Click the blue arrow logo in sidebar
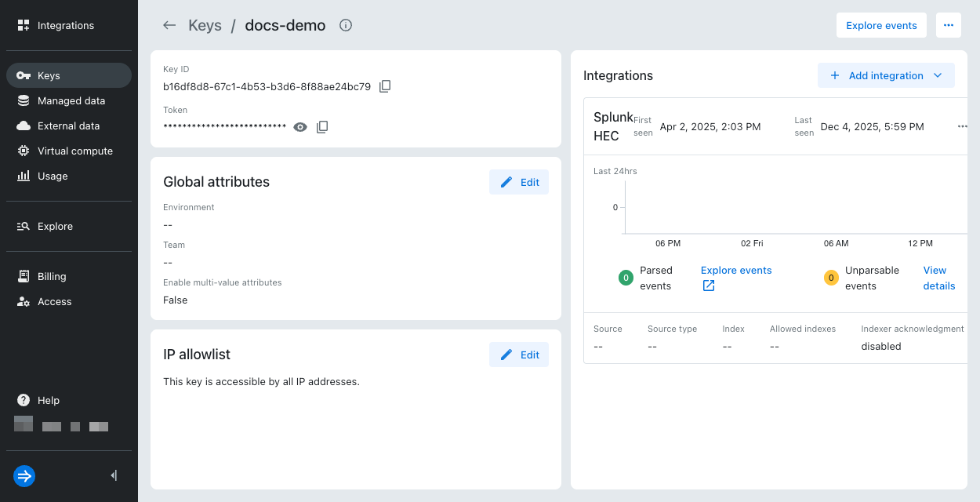This screenshot has height=502, width=980. pyautogui.click(x=24, y=475)
